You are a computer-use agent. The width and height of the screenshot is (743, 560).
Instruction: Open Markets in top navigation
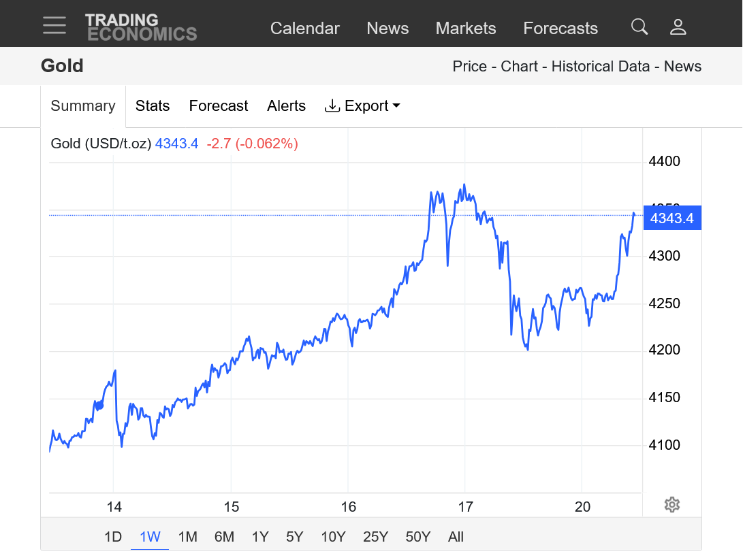click(466, 29)
